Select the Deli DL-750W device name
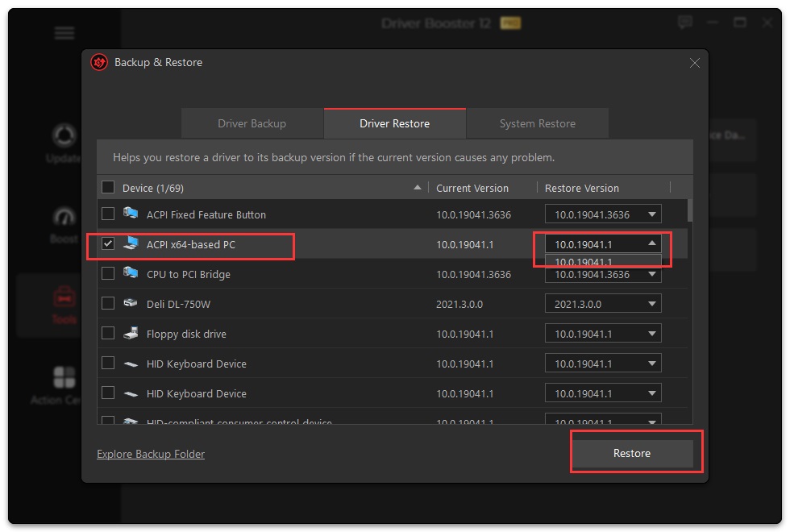This screenshot has height=532, width=790. pos(178,304)
